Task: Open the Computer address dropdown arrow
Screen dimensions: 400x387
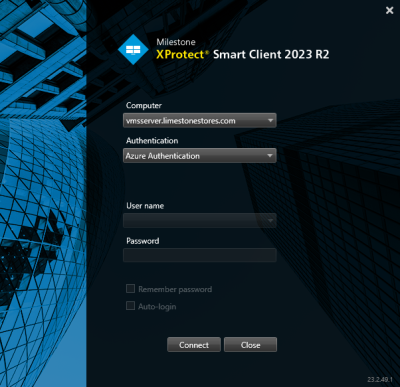Action: 270,120
